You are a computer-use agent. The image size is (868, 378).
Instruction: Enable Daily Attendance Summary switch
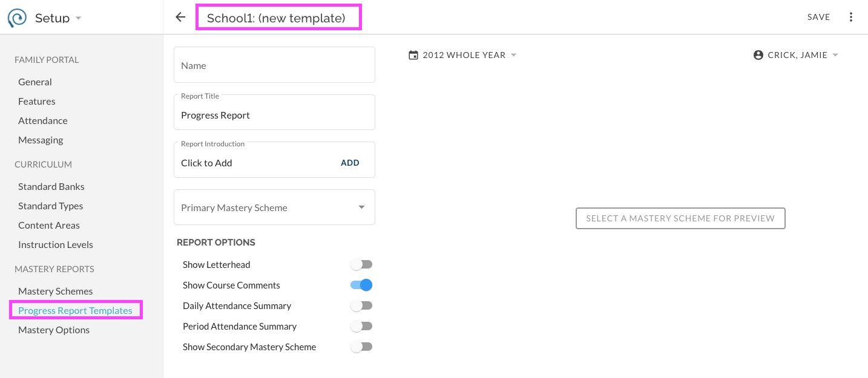(361, 305)
